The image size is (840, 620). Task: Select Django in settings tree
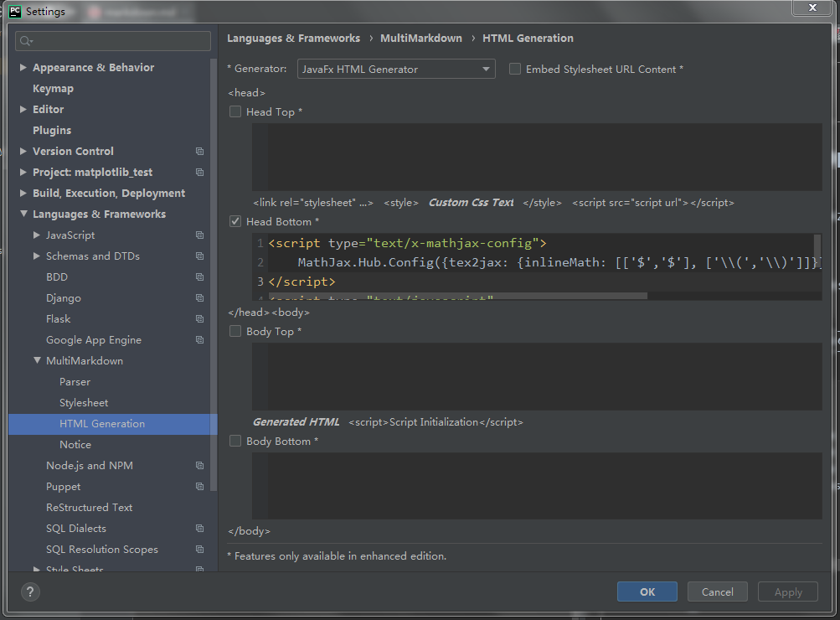pos(63,298)
